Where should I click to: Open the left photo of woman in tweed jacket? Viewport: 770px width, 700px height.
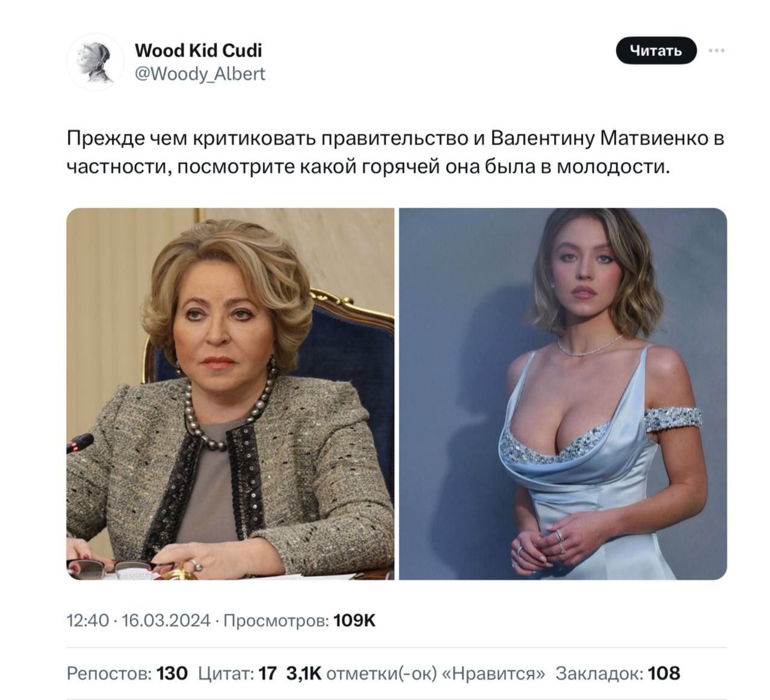(x=230, y=394)
